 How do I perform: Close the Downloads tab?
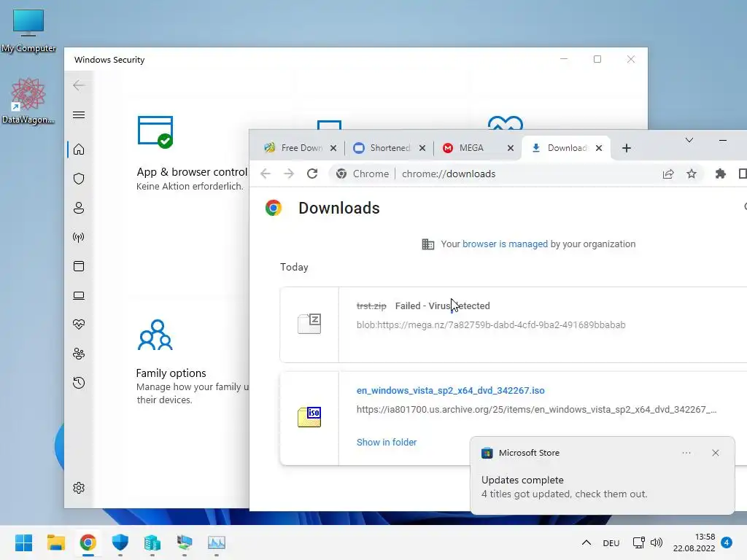pyautogui.click(x=599, y=148)
